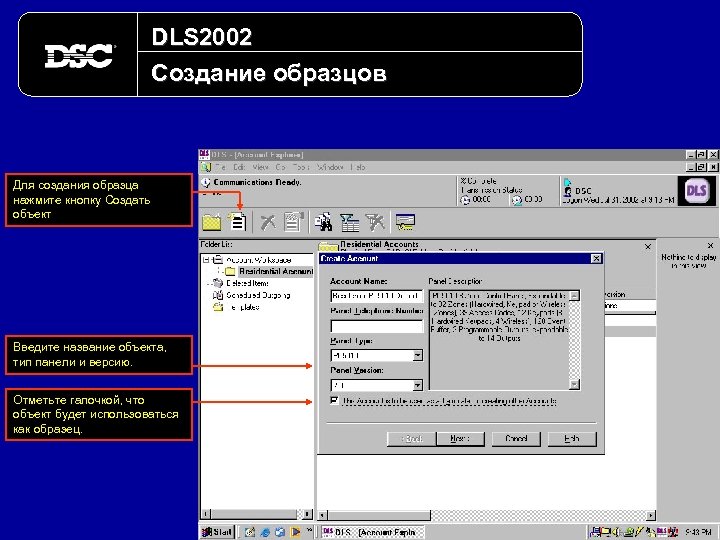
Task: Open the Go menu
Action: click(x=281, y=167)
